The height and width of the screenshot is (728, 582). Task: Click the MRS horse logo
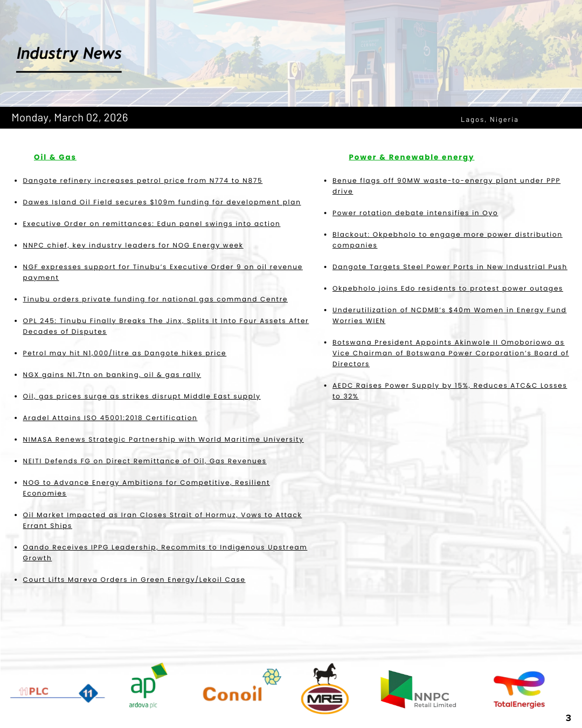point(325,690)
